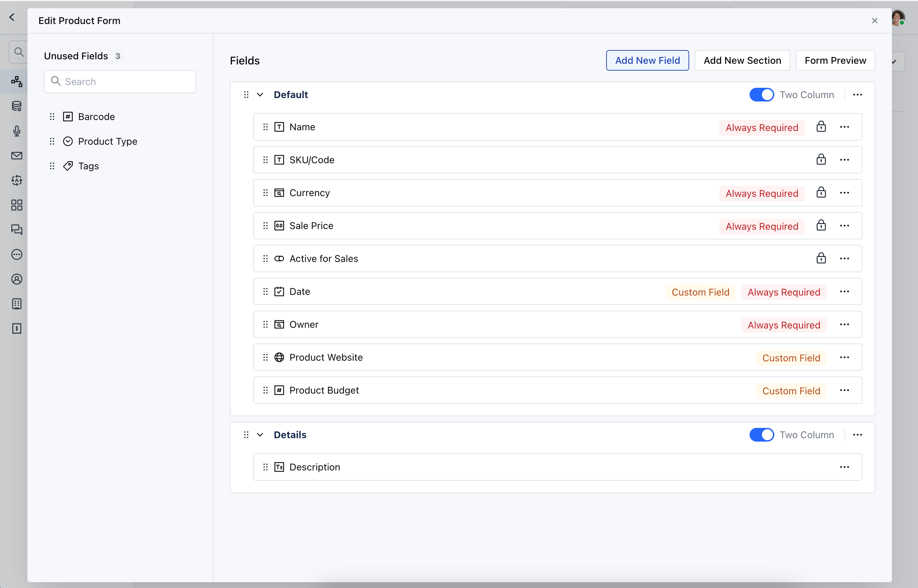The width and height of the screenshot is (918, 588).
Task: Open the mail icon in left sidebar
Action: (17, 155)
